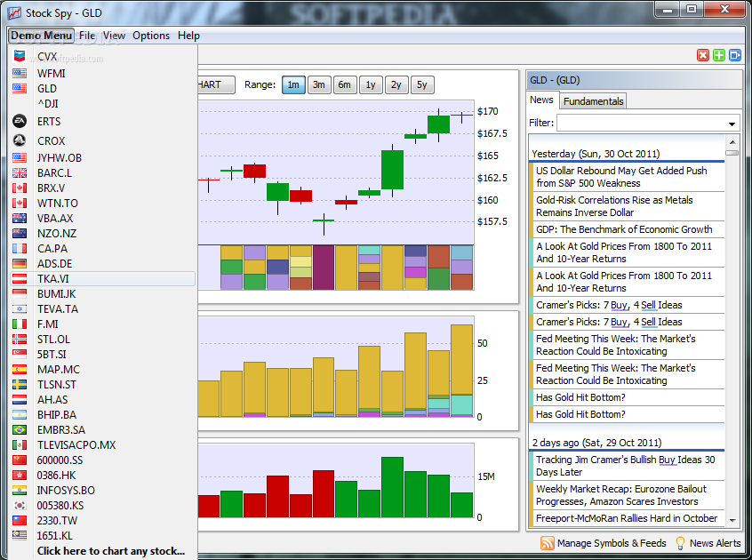Click the French flag icon for CA.PA

click(x=20, y=248)
